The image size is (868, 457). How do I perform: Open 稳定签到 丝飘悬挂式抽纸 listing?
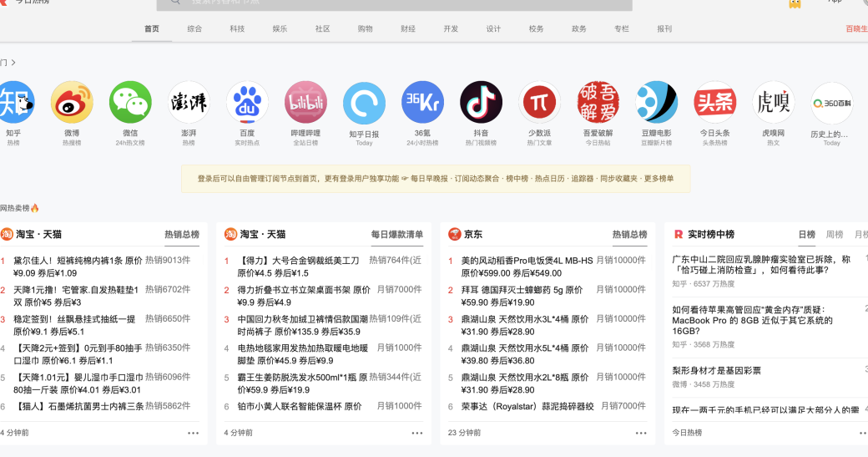(74, 325)
